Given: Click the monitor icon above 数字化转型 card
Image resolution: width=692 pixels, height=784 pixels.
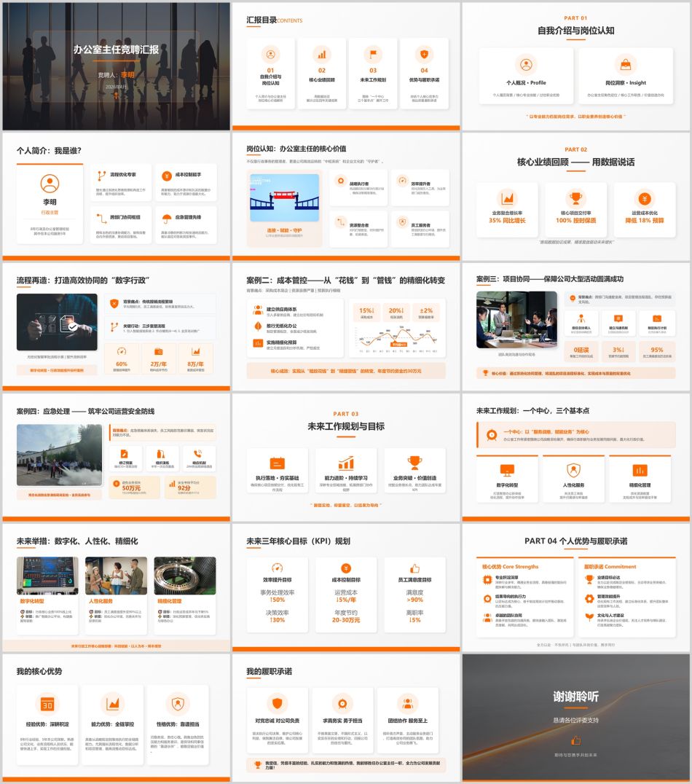Looking at the screenshot, I should (x=507, y=470).
